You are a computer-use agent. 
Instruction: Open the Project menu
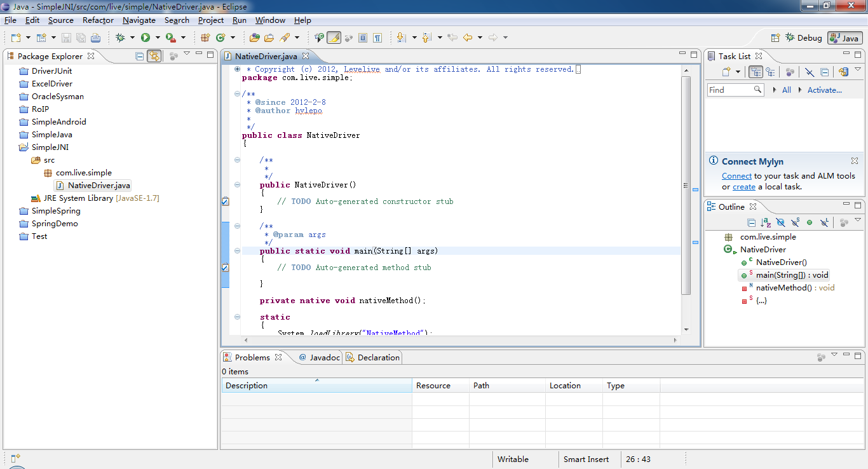coord(211,20)
